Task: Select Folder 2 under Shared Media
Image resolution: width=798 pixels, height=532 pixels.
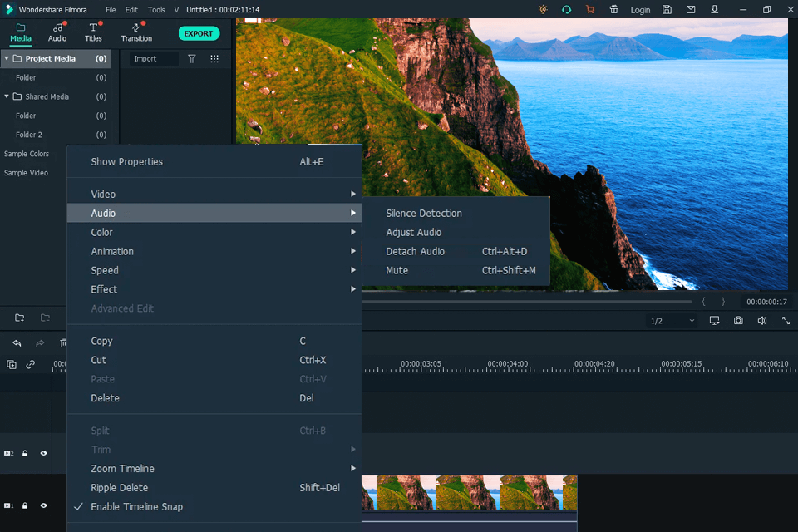Action: [29, 135]
